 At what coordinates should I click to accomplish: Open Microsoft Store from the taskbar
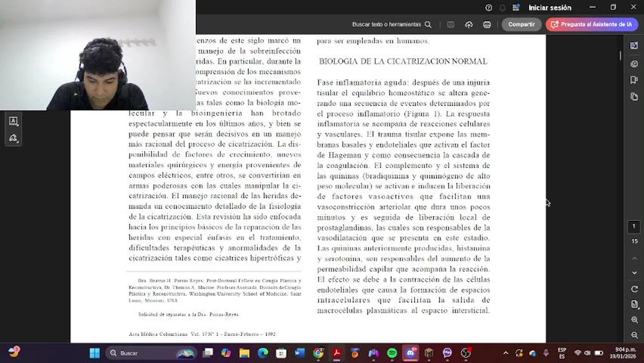pos(281,353)
